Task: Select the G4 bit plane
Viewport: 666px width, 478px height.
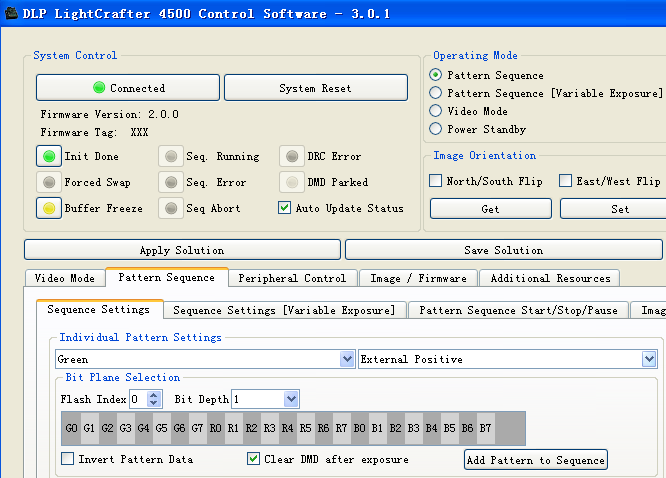Action: tap(143, 428)
